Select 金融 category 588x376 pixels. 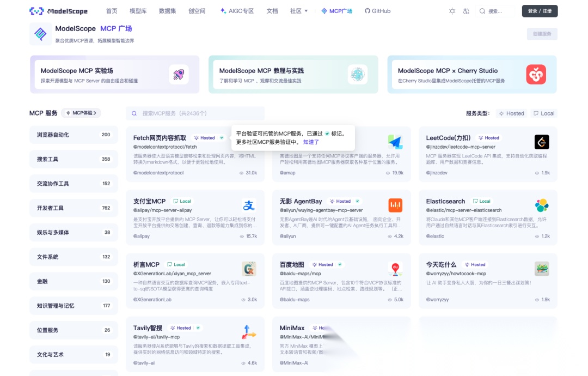click(73, 281)
